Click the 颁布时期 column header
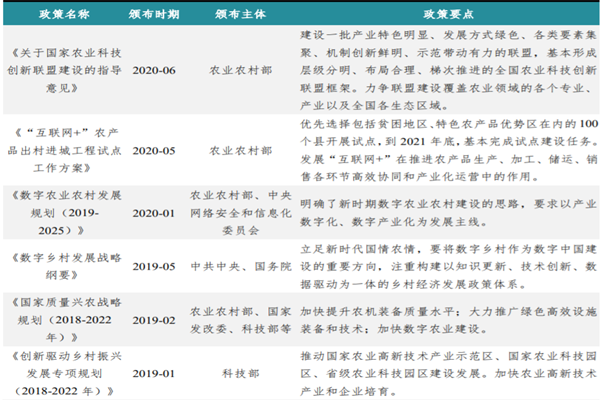This screenshot has height=400, width=600. pyautogui.click(x=154, y=15)
